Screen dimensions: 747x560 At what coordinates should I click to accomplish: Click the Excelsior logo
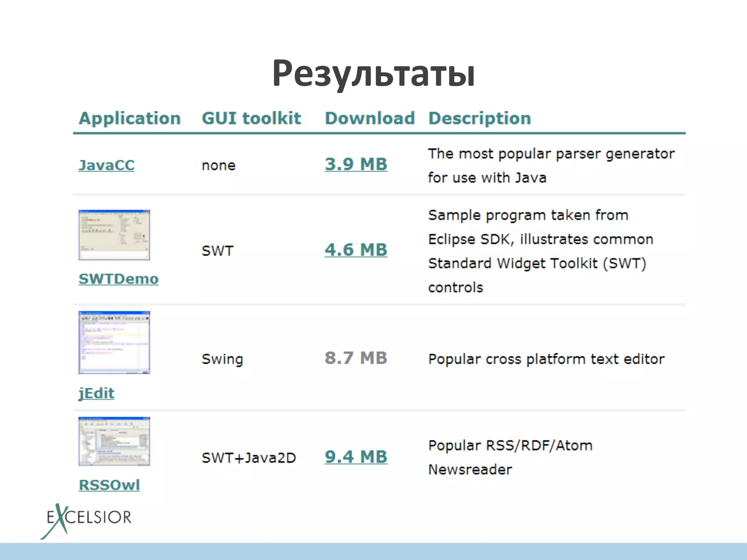[x=86, y=521]
